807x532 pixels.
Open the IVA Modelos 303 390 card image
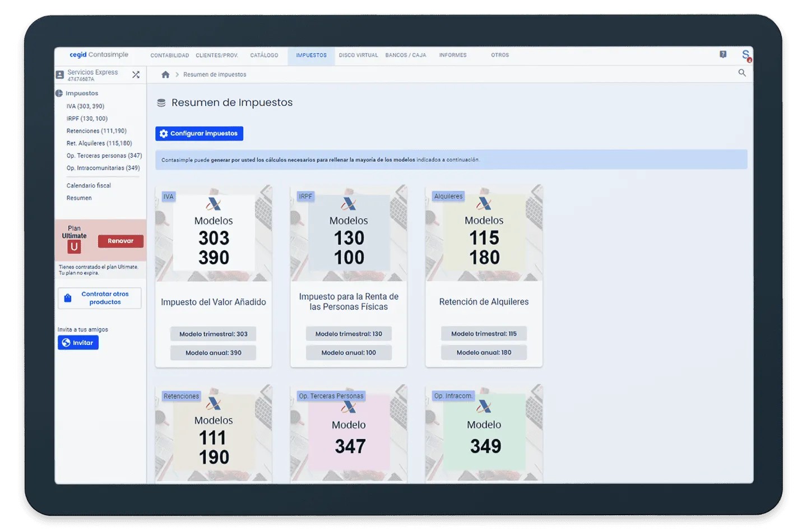pos(214,233)
